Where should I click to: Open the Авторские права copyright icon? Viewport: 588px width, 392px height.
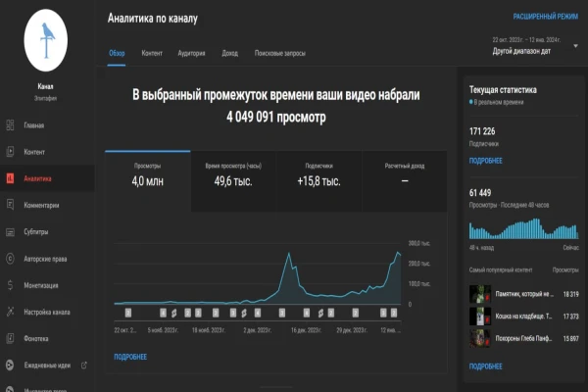coord(10,259)
